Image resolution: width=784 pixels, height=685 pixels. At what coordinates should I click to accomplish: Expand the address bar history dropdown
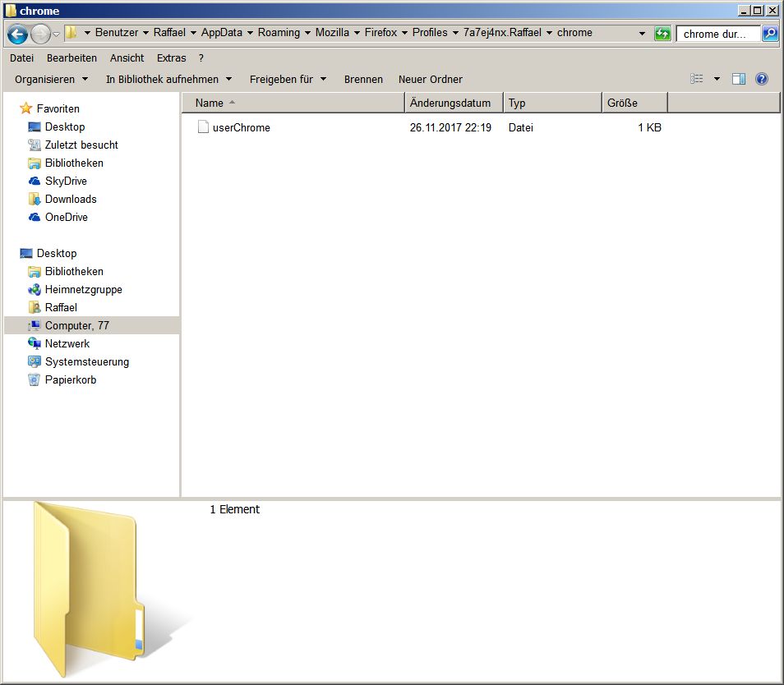coord(642,34)
